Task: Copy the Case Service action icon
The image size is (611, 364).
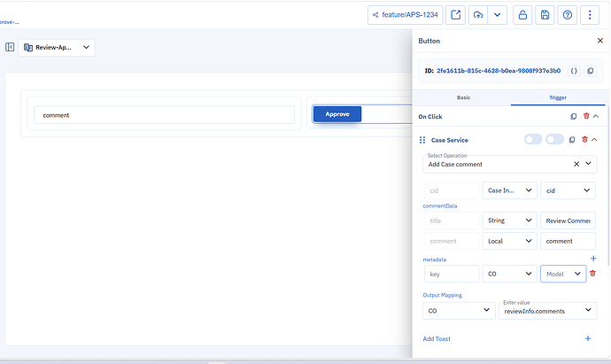Action: (572, 140)
